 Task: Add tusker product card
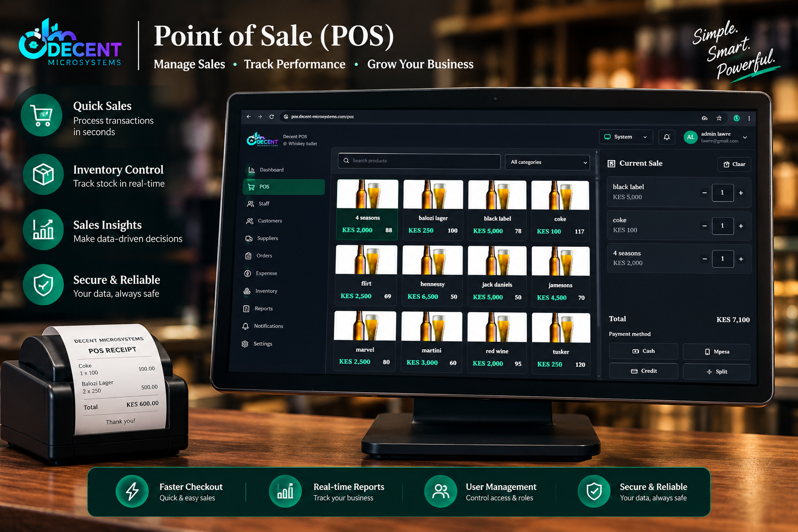pos(561,343)
